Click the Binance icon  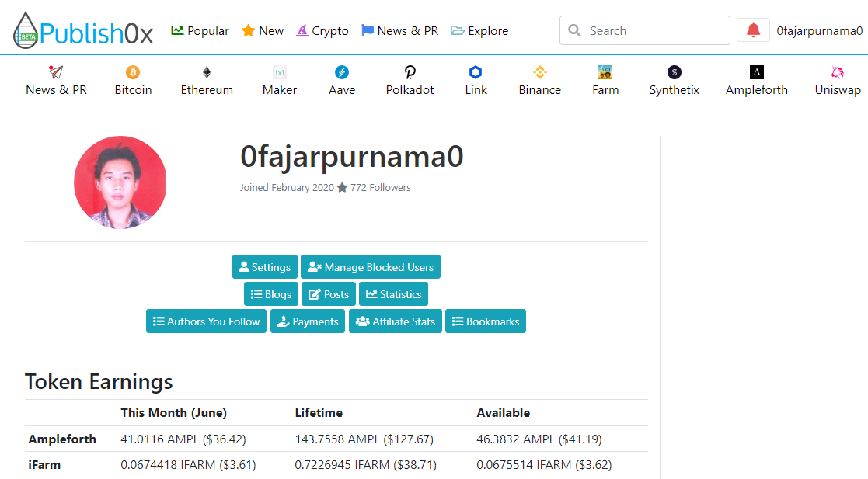[540, 72]
